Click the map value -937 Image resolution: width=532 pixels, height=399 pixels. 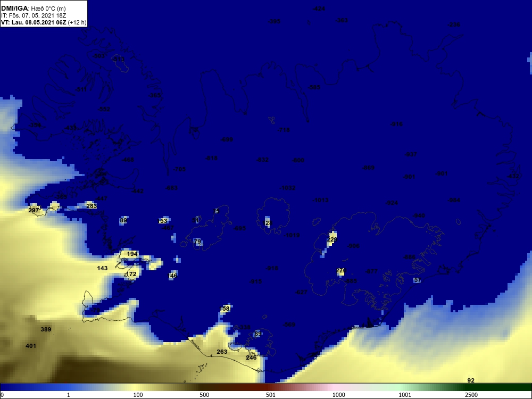point(411,154)
